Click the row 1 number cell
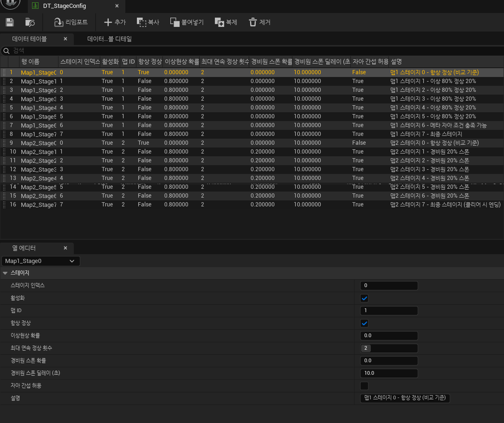 pos(11,73)
